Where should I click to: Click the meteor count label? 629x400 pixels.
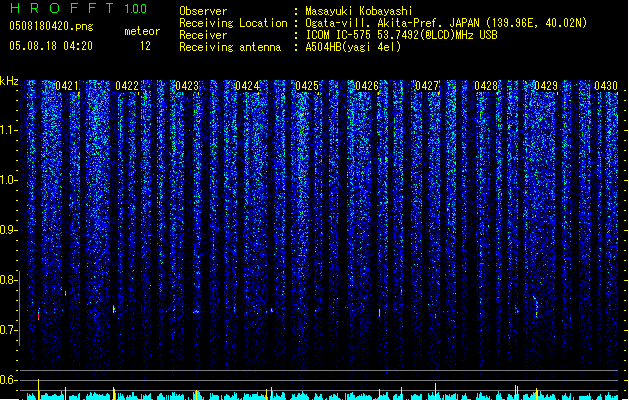142,31
